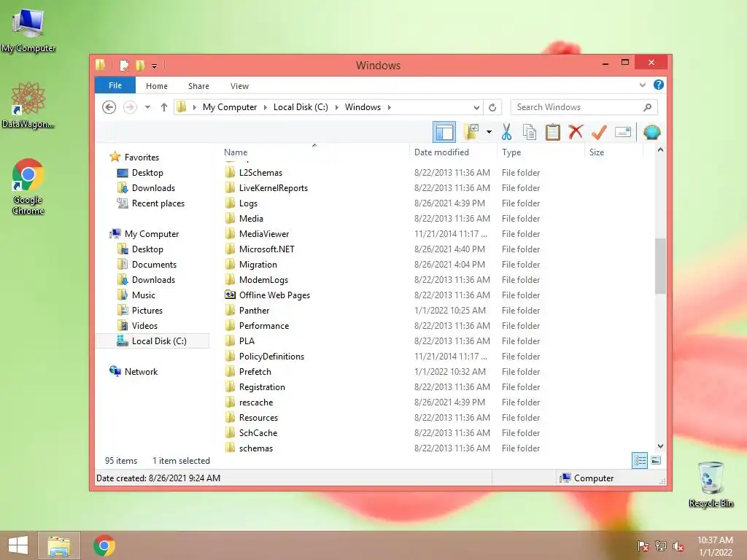Click the Properties quick access toolbar icon

pyautogui.click(x=124, y=65)
